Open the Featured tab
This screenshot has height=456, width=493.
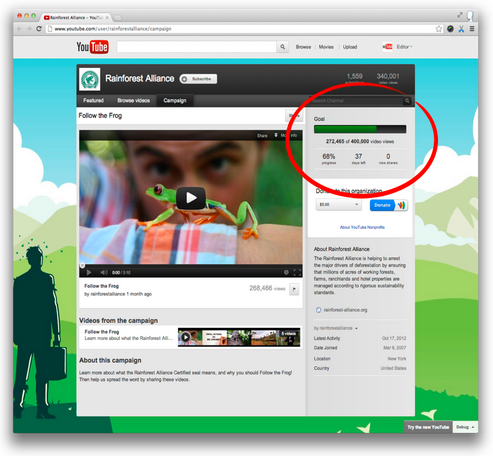click(x=93, y=101)
